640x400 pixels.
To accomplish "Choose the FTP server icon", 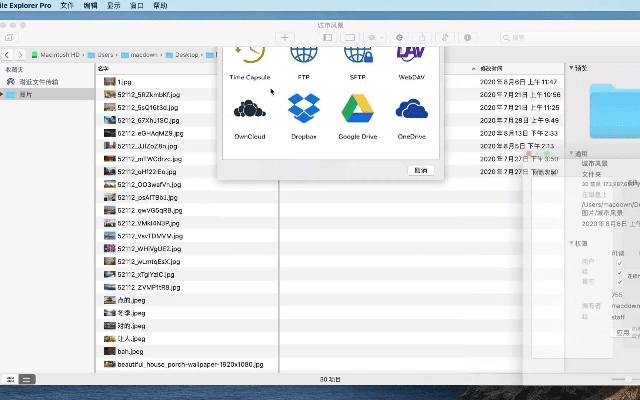I will coord(303,55).
